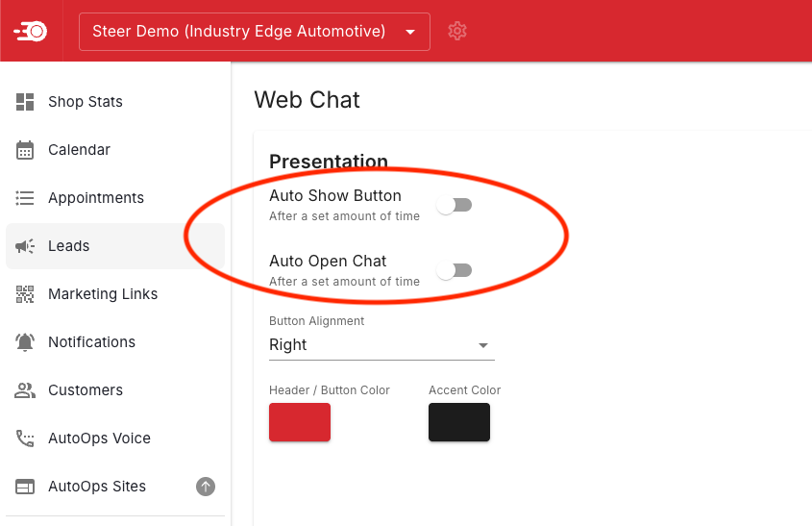This screenshot has height=526, width=812.
Task: Open Marketing Links menu item
Action: 115,294
